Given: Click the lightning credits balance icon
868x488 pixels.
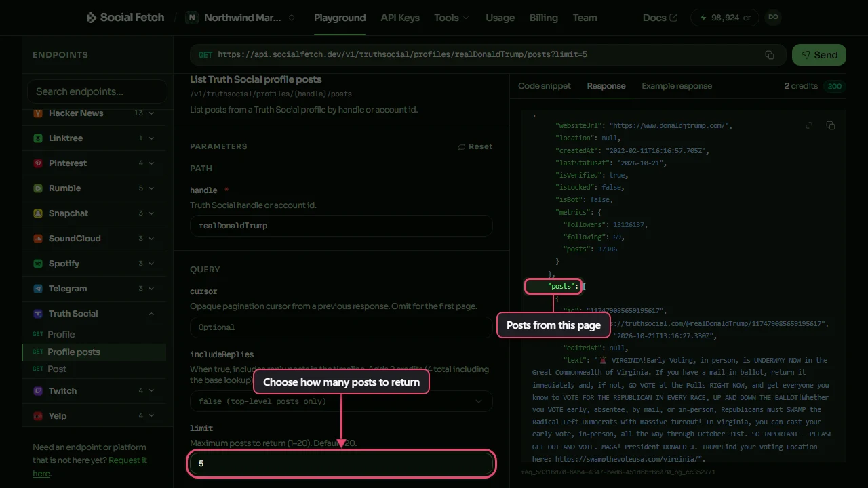Looking at the screenshot, I should (703, 18).
